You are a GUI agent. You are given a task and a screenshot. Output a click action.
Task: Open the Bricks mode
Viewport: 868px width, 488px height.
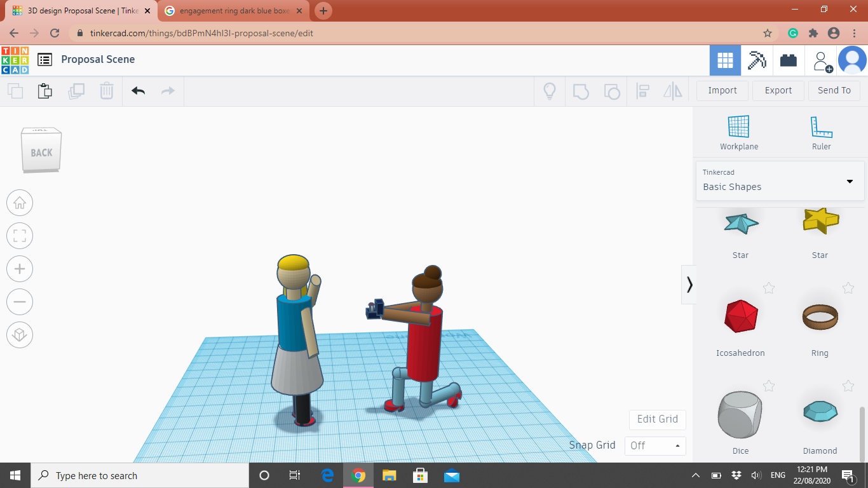tap(789, 60)
